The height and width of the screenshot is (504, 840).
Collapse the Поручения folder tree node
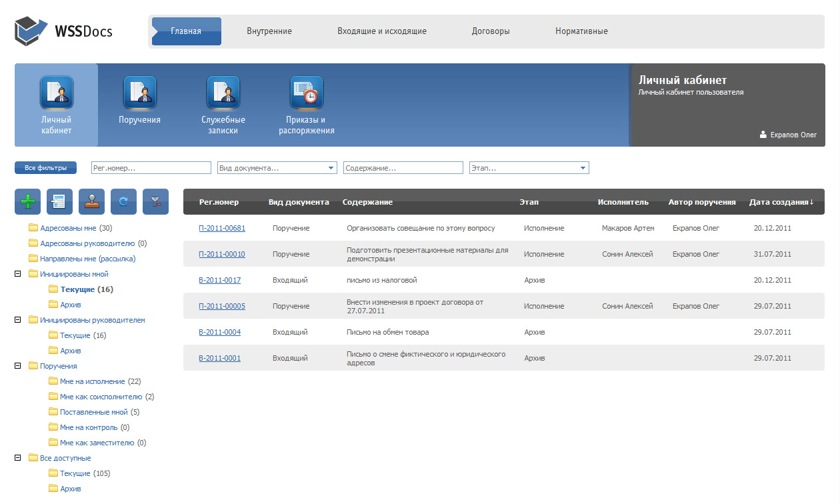pos(18,366)
